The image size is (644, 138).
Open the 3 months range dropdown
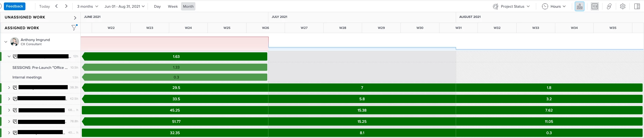click(87, 6)
